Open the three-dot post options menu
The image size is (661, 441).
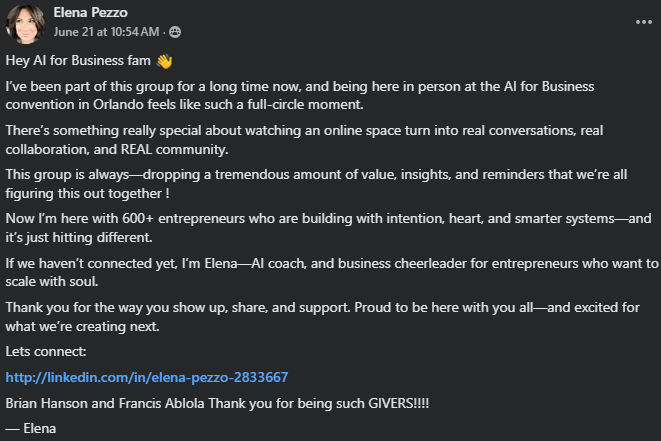point(642,21)
